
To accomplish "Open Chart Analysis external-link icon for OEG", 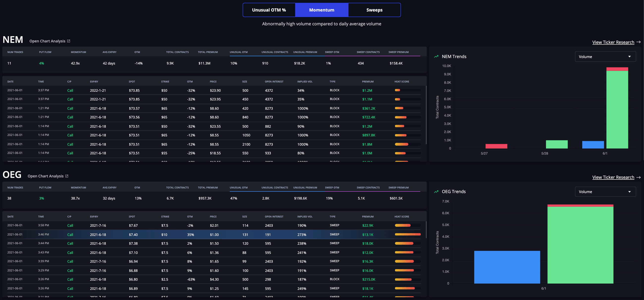I will [x=67, y=176].
